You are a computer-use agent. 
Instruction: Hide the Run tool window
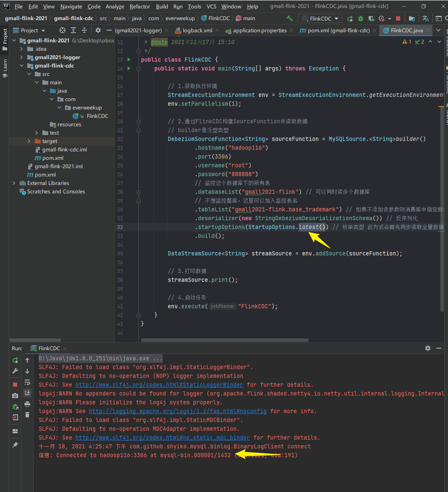point(439,348)
